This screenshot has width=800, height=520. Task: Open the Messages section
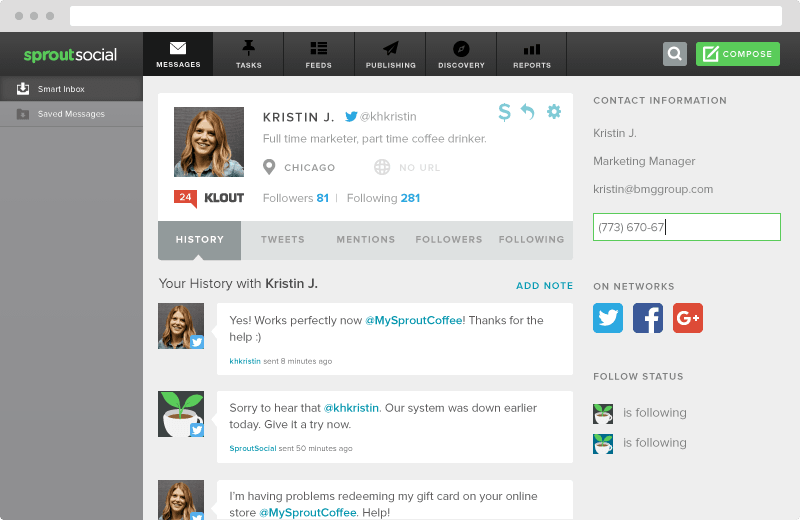178,54
